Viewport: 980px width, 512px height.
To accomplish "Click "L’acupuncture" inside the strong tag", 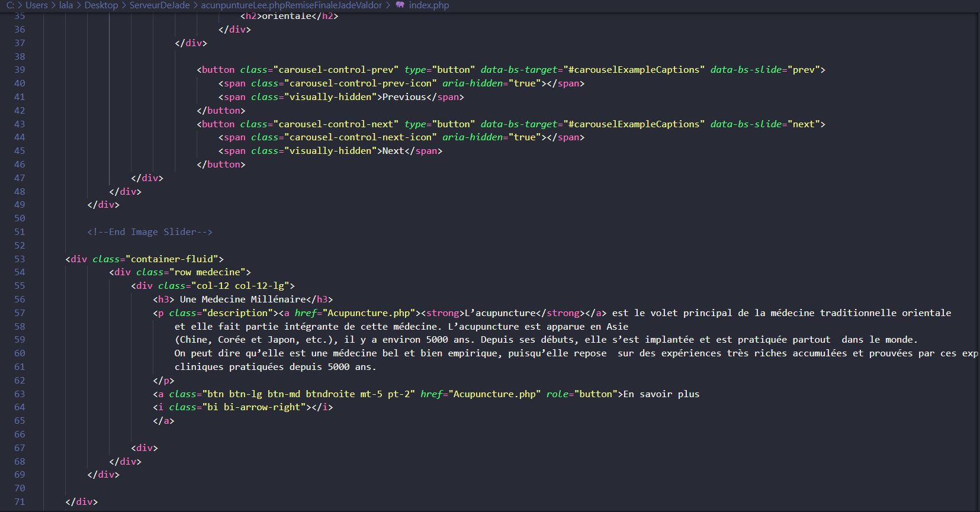I will pyautogui.click(x=500, y=313).
